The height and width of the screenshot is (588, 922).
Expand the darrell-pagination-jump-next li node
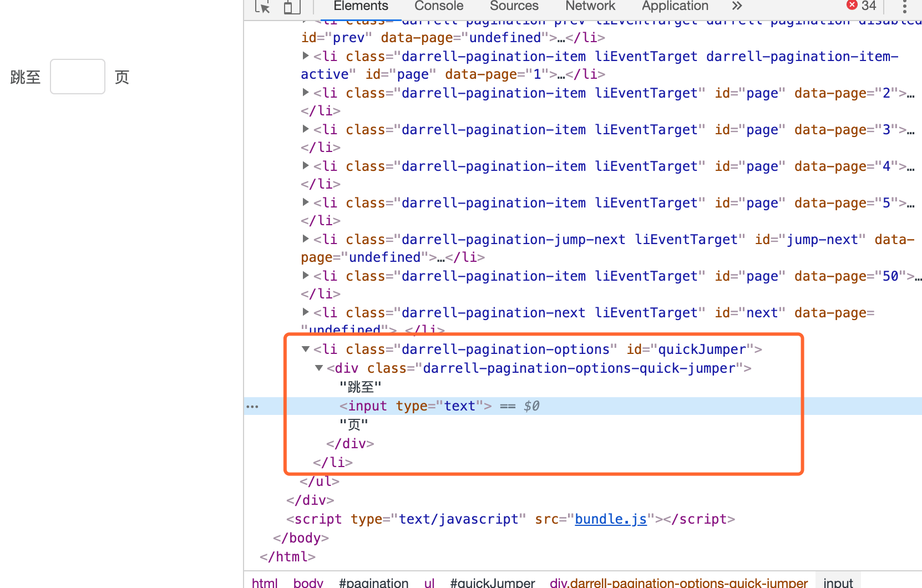pos(306,239)
